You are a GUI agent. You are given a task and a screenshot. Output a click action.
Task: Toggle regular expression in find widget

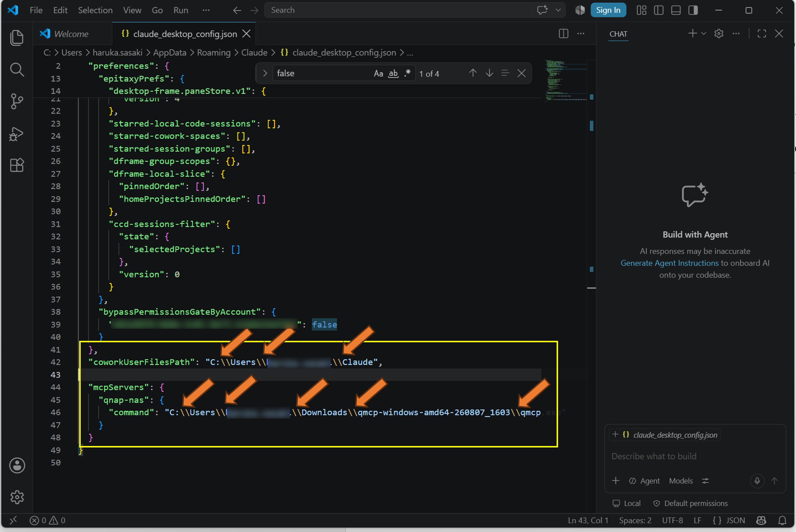[x=408, y=73]
